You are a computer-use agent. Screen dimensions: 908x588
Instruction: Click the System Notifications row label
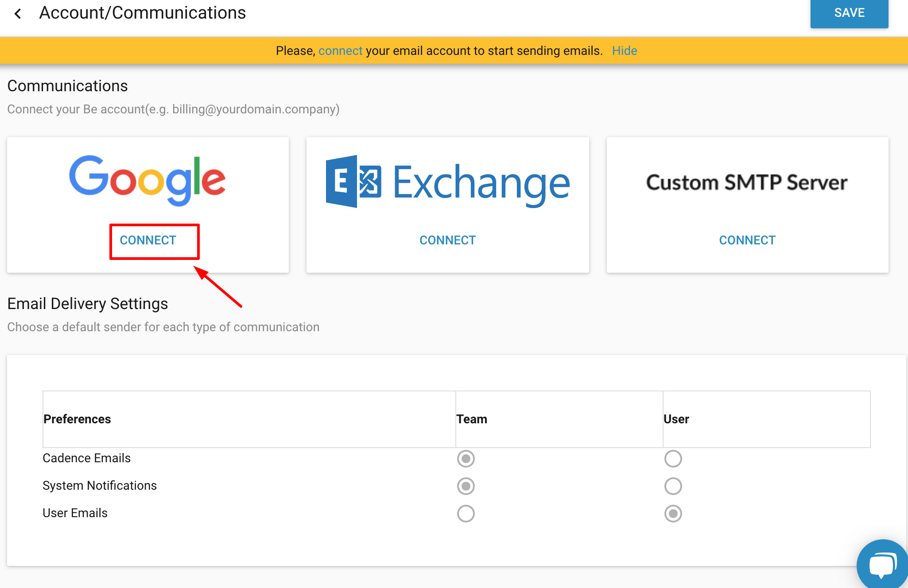(x=100, y=486)
